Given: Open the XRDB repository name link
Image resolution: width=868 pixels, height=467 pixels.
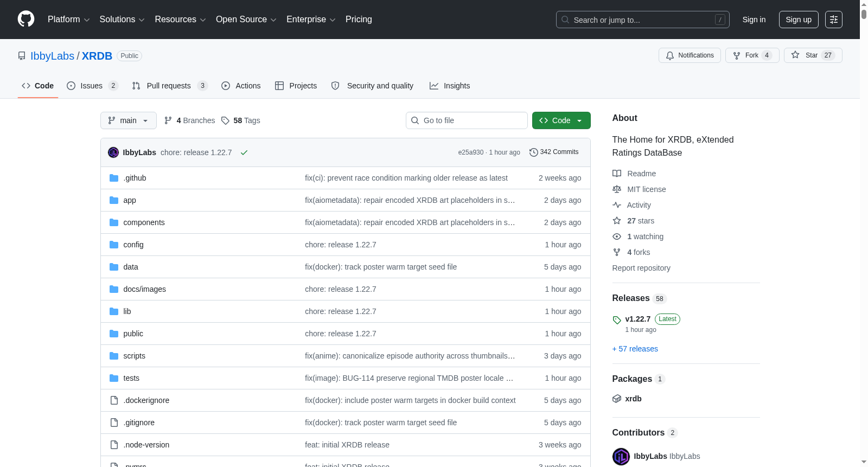Looking at the screenshot, I should point(97,56).
